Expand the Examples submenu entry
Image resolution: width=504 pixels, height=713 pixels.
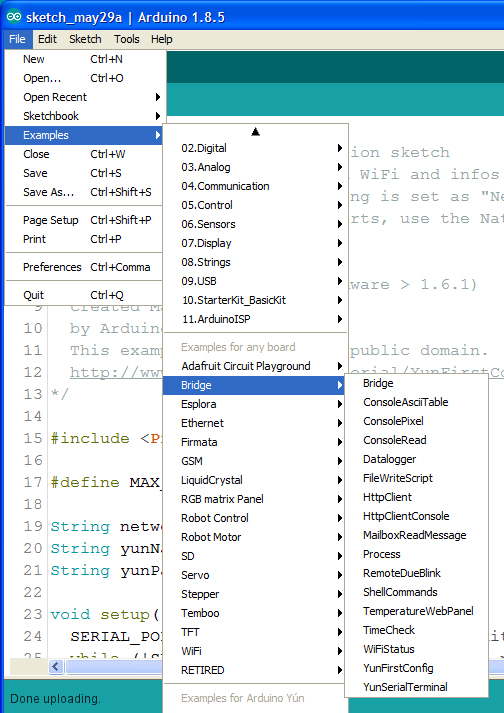84,135
